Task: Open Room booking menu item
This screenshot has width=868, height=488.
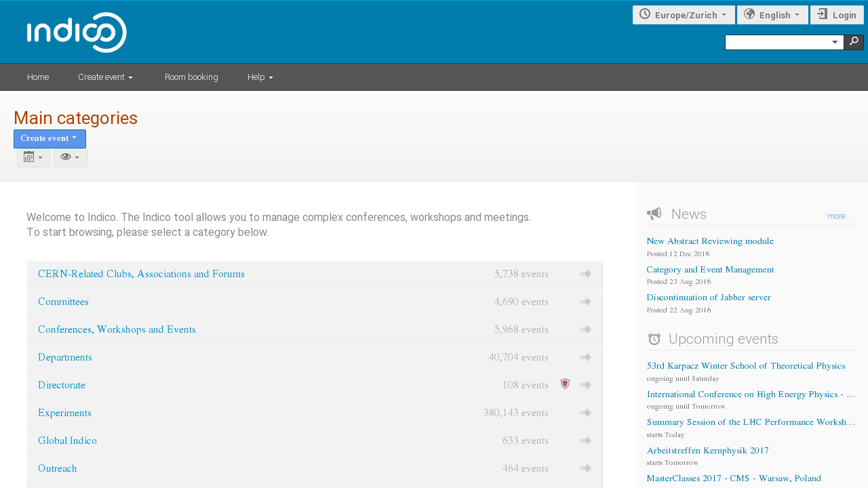Action: [x=191, y=77]
